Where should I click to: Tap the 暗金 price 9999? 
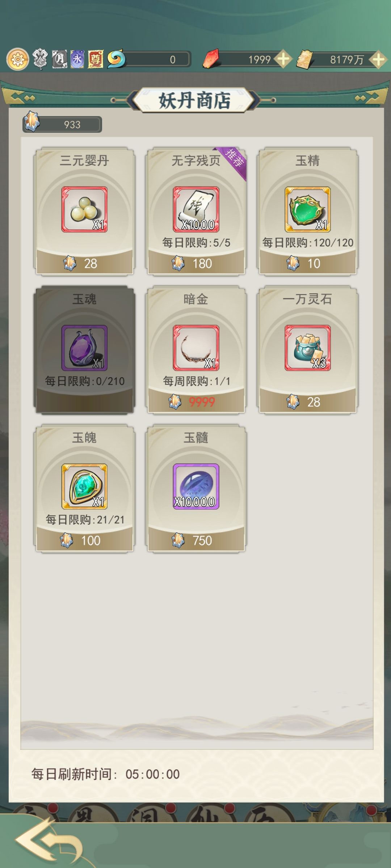[202, 402]
